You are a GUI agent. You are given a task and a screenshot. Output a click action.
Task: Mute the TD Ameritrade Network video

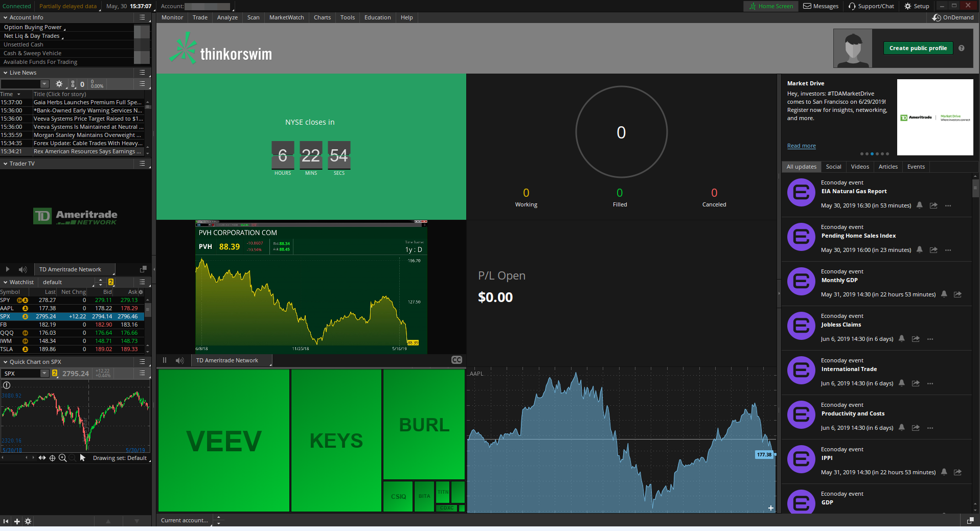pyautogui.click(x=179, y=360)
